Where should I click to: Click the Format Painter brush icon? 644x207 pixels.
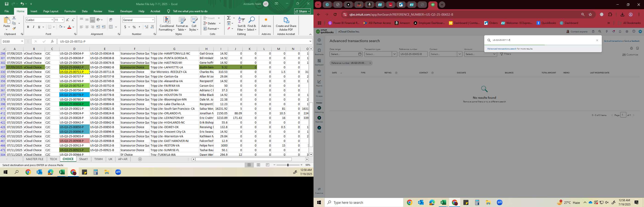[x=14, y=28]
